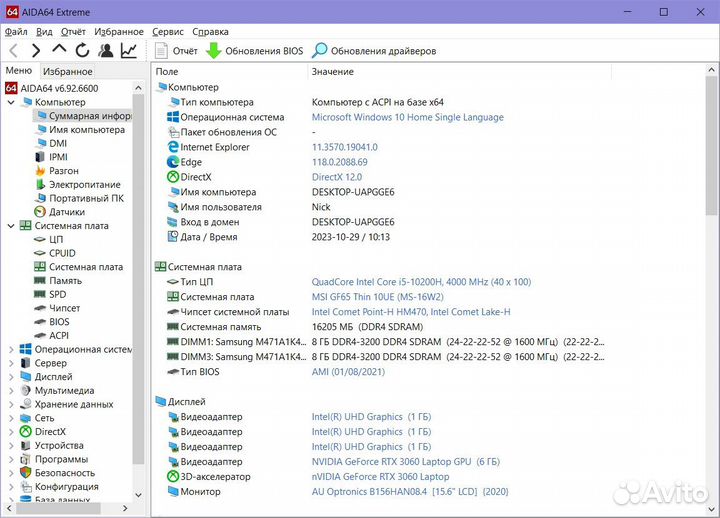Click the AMI (01/08/2021) BIOS link
The height and width of the screenshot is (518, 720).
coord(348,372)
